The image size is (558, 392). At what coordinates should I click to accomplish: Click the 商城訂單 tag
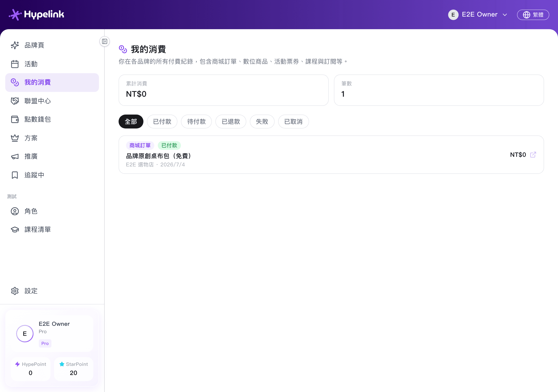click(x=140, y=145)
